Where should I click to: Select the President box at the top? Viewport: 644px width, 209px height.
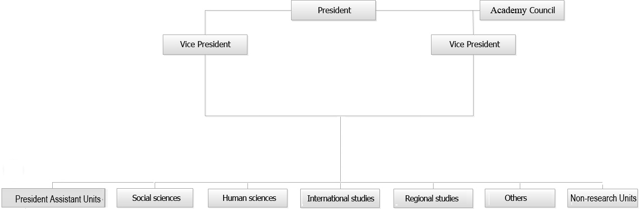(333, 10)
